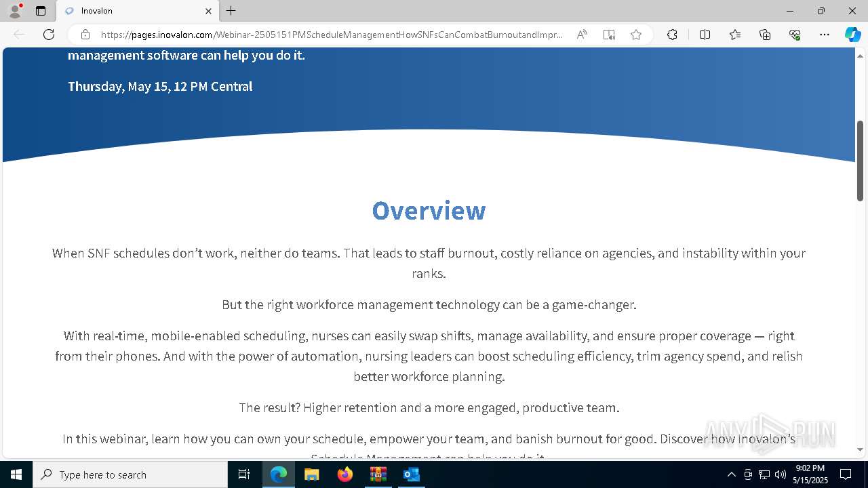The width and height of the screenshot is (868, 488).
Task: Open the Windows Start menu
Action: [x=16, y=474]
